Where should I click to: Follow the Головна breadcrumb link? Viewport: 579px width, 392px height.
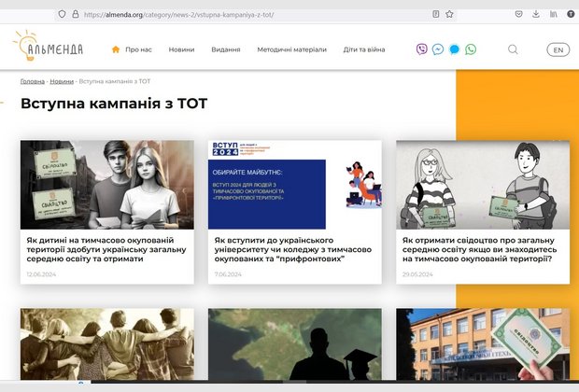pyautogui.click(x=33, y=81)
